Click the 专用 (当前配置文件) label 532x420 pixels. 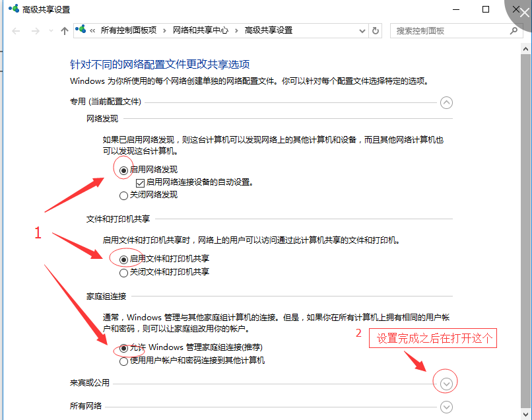pos(106,102)
